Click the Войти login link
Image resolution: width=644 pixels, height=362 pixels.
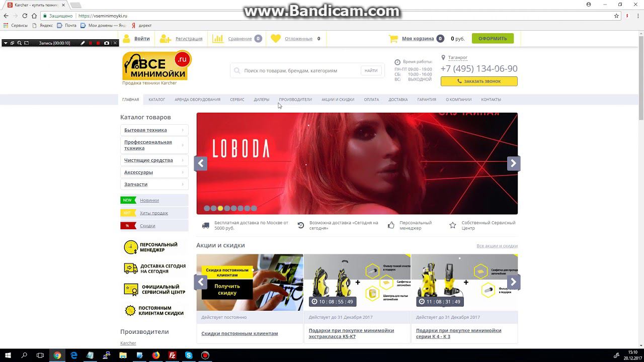click(142, 39)
